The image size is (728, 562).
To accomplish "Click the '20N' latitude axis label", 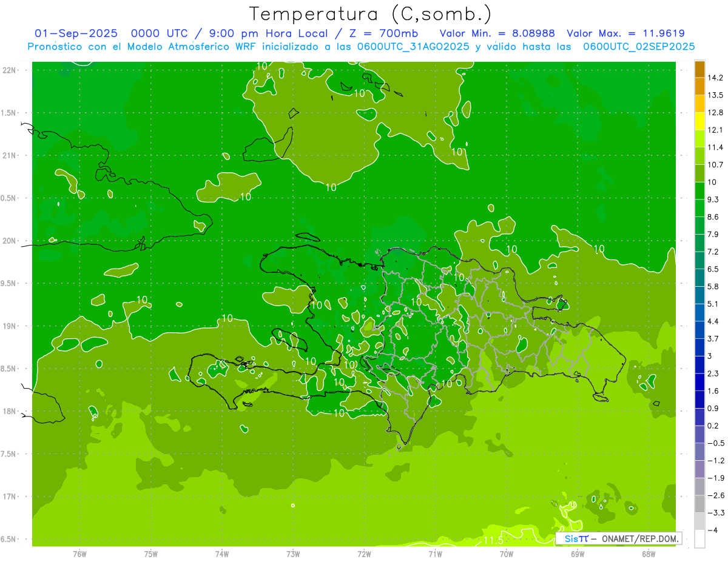I will click(10, 241).
